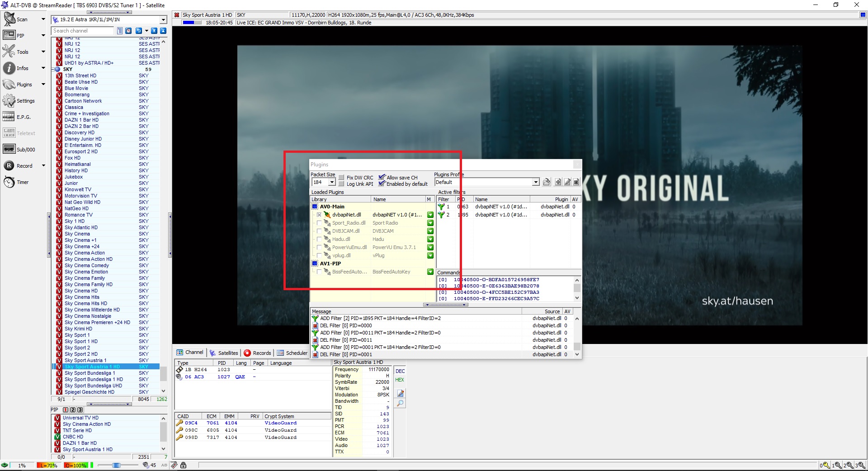
Task: Expand the PIP dropdown arrow
Action: click(x=43, y=35)
